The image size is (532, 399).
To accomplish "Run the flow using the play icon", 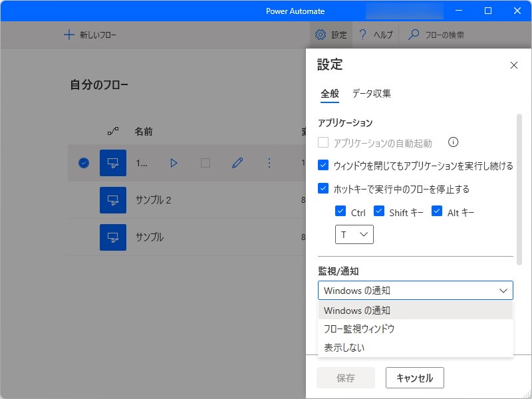I will (x=174, y=163).
